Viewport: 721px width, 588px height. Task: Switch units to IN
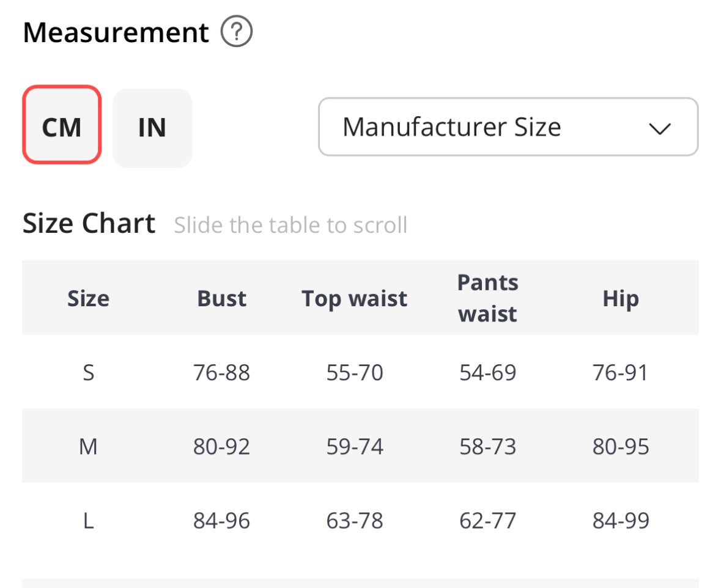click(x=152, y=127)
